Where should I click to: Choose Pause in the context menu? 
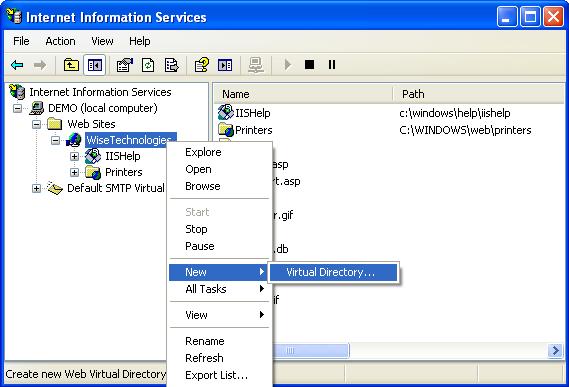(219, 246)
